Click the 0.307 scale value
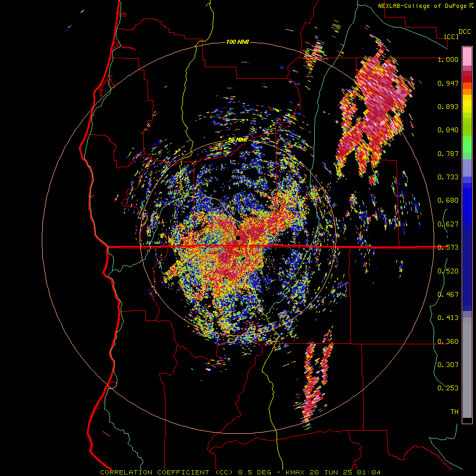The image size is (476, 476). click(448, 365)
